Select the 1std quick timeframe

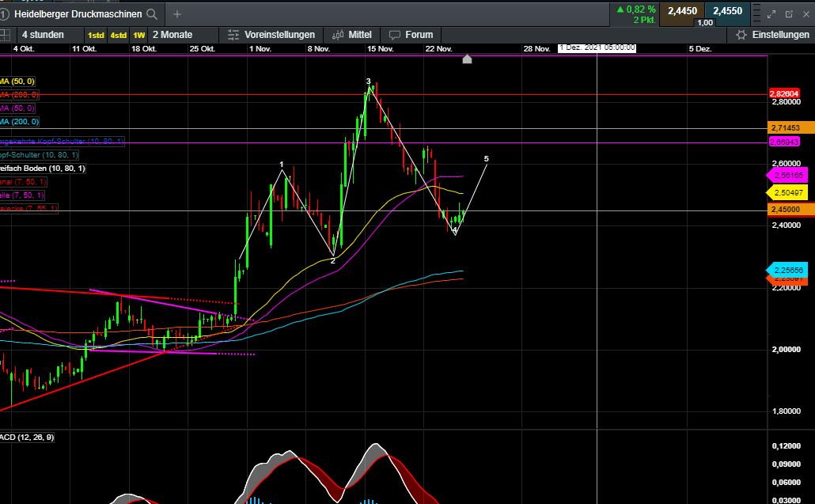(96, 35)
